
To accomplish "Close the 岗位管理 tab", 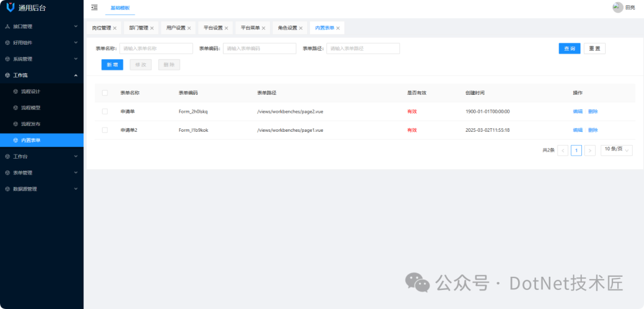I will coord(115,28).
